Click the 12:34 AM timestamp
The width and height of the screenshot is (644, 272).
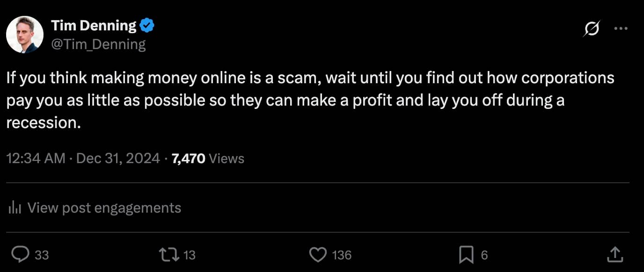point(36,158)
